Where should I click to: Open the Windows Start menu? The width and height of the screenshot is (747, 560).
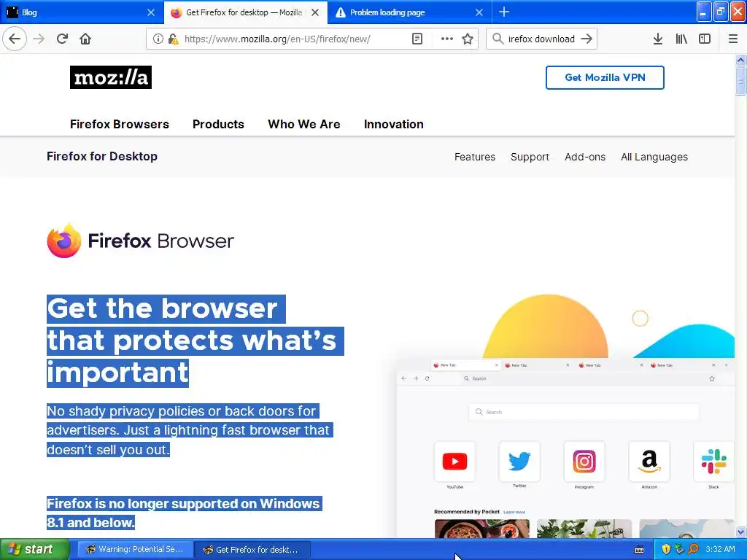pyautogui.click(x=34, y=549)
